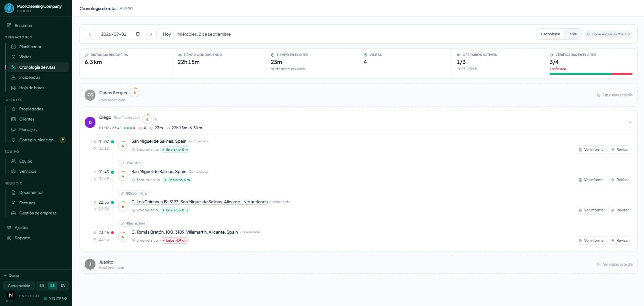Open C. Los Chirinnes 19 address link

199,202
